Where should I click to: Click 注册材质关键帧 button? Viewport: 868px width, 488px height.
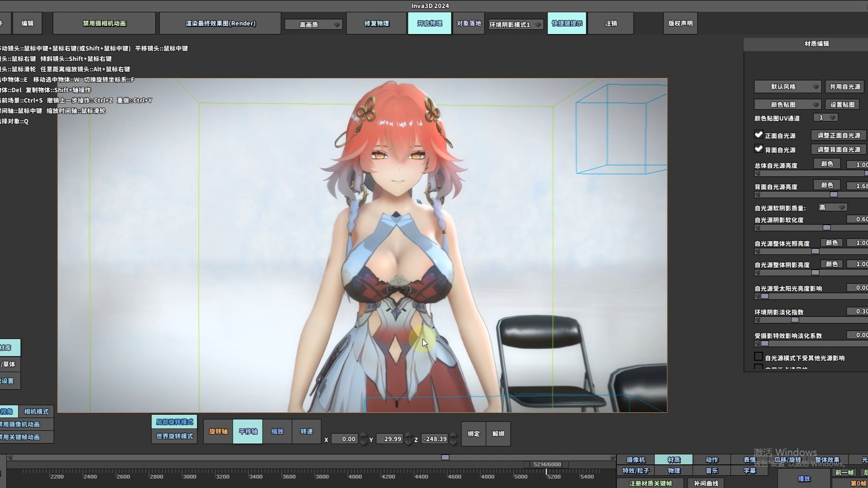point(650,483)
